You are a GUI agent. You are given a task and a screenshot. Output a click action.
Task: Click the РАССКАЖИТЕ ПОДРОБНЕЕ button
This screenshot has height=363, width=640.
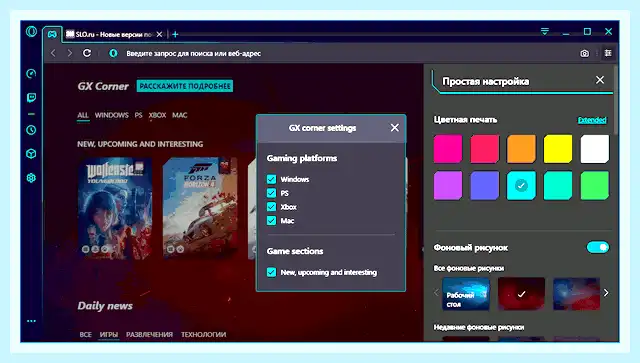pyautogui.click(x=185, y=86)
